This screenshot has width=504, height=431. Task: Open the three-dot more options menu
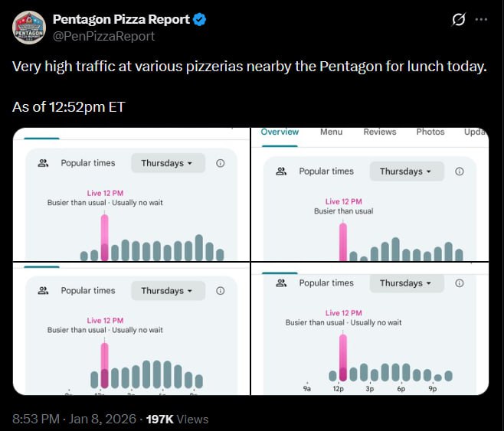pos(482,20)
